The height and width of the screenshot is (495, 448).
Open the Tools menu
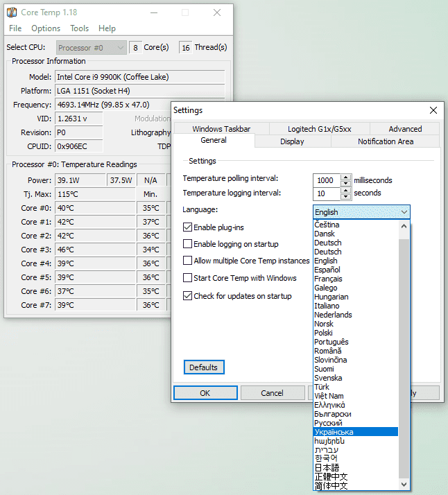click(79, 28)
